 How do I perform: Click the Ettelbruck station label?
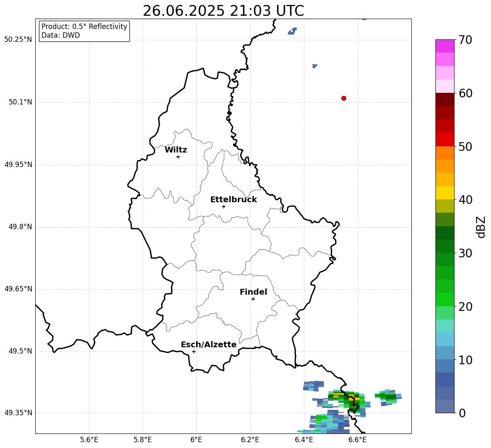click(x=233, y=200)
